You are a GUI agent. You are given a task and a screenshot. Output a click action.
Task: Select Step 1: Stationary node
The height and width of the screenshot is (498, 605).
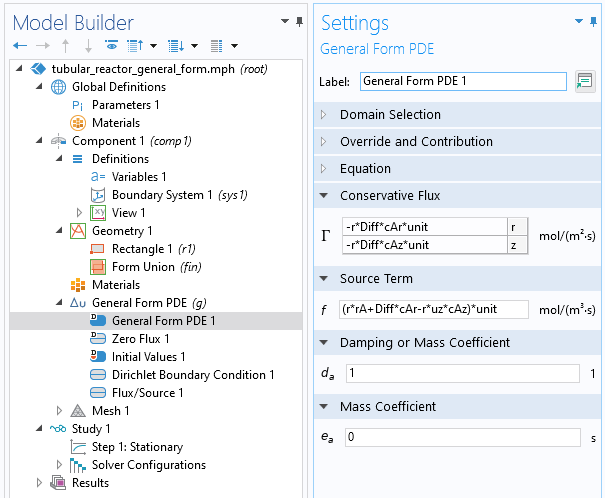point(137,447)
